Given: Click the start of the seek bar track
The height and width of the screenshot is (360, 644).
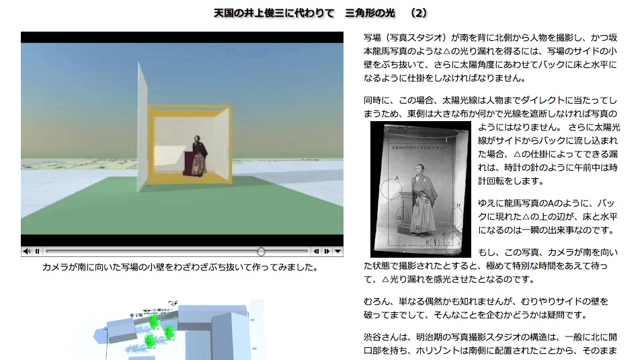Looking at the screenshot, I should (x=47, y=252).
